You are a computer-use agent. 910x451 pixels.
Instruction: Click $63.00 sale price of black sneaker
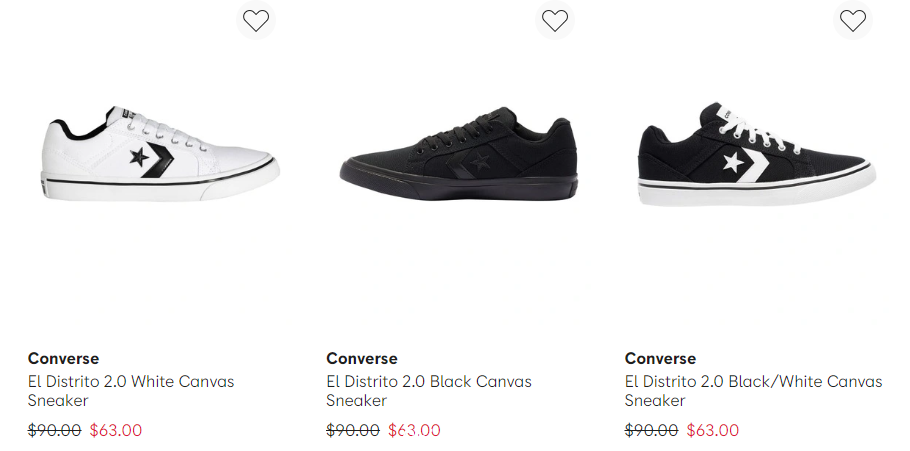tap(414, 430)
